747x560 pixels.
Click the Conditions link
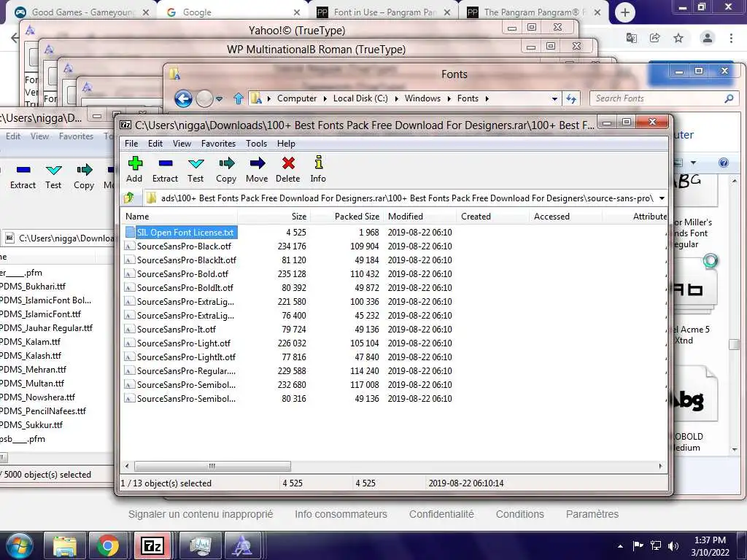[x=519, y=514]
